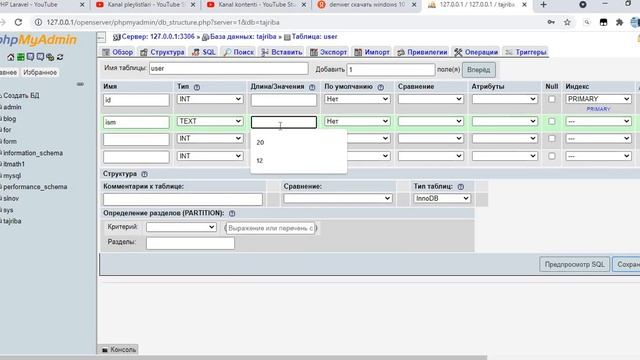The height and width of the screenshot is (360, 640).
Task: Open the Консоль panel
Action: (118, 350)
